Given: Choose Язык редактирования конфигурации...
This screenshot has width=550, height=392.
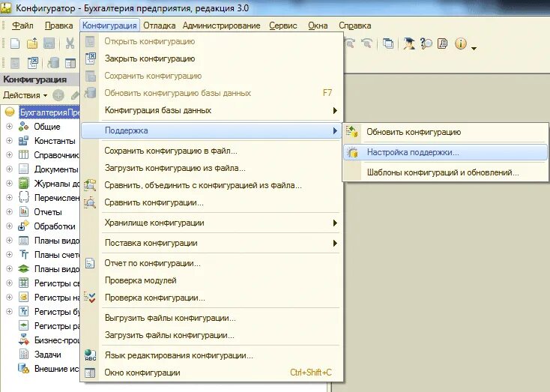Looking at the screenshot, I should coord(211,355).
